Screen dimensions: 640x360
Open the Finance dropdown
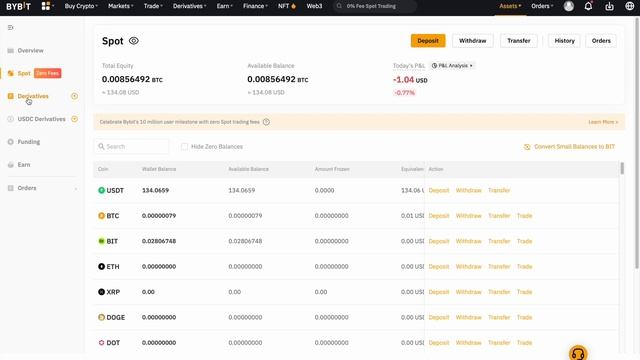[255, 6]
